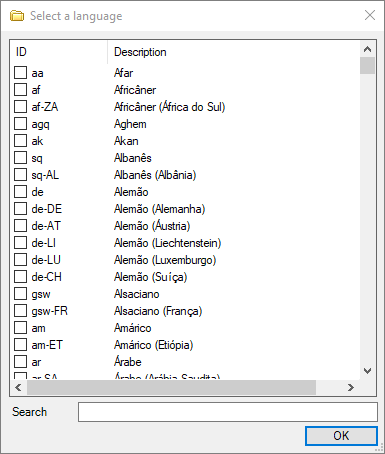Check the am Amárico box
Viewport: 385px width, 454px height.
(x=20, y=328)
